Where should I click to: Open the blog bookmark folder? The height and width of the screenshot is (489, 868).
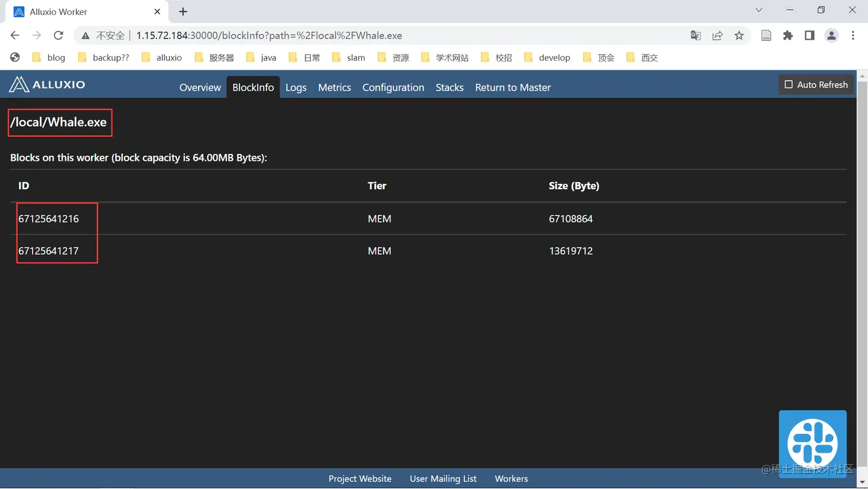point(49,57)
